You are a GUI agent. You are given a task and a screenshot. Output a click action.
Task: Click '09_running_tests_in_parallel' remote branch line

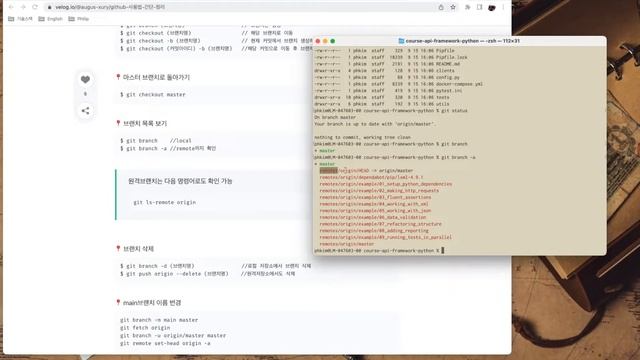point(386,237)
